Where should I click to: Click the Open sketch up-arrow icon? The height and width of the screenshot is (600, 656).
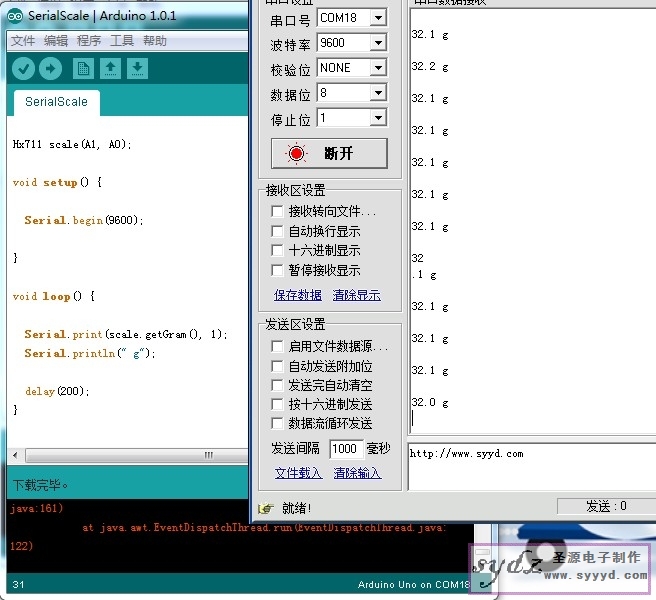[110, 68]
